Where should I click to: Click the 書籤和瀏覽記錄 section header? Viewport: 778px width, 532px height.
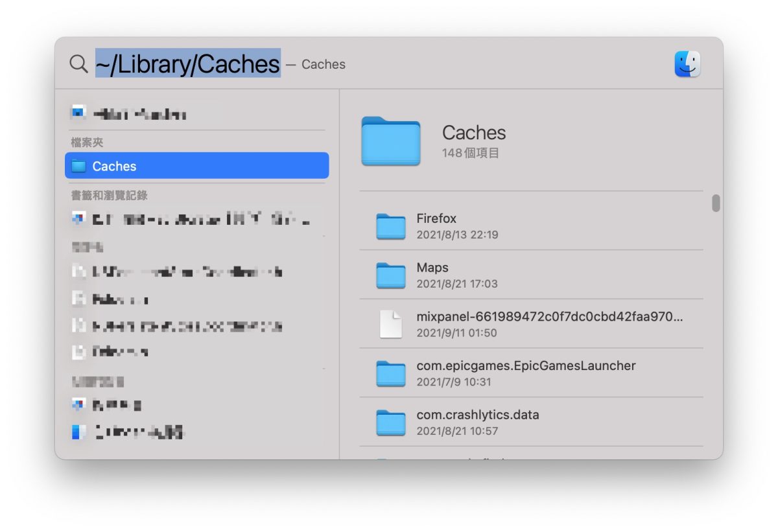[109, 195]
